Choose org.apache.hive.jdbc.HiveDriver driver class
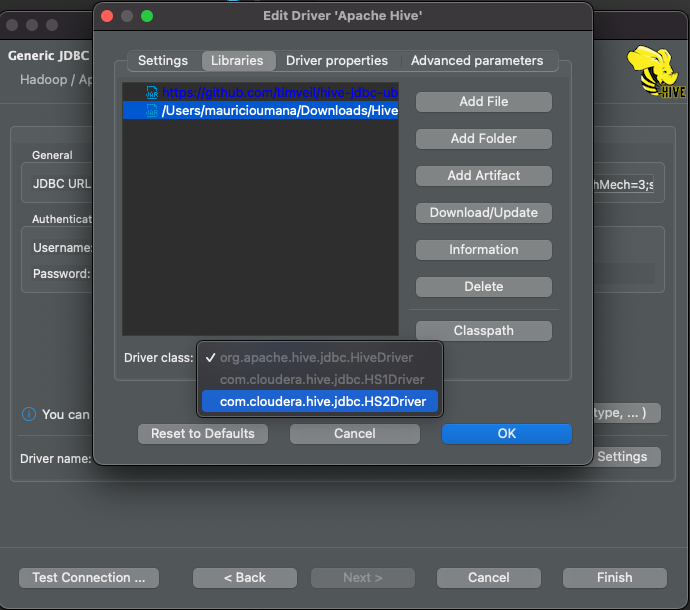690x610 pixels. pos(320,357)
